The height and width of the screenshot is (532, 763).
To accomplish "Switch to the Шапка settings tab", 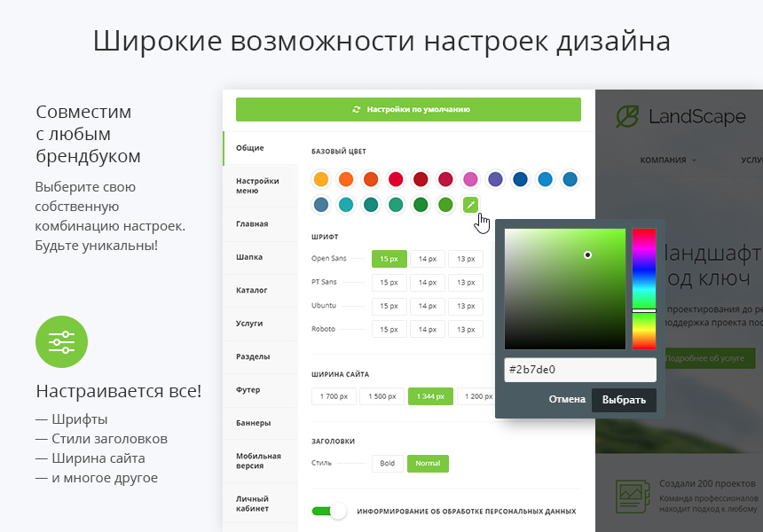I will pyautogui.click(x=249, y=257).
